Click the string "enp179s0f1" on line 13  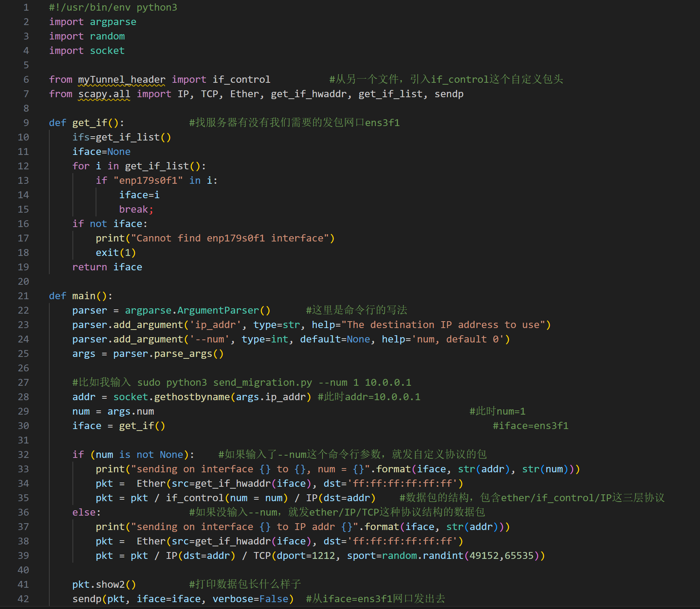148,181
